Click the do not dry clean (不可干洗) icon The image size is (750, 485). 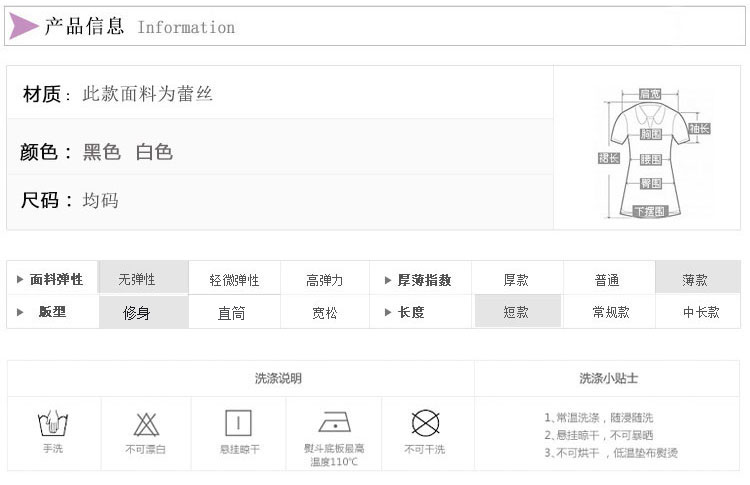click(425, 422)
